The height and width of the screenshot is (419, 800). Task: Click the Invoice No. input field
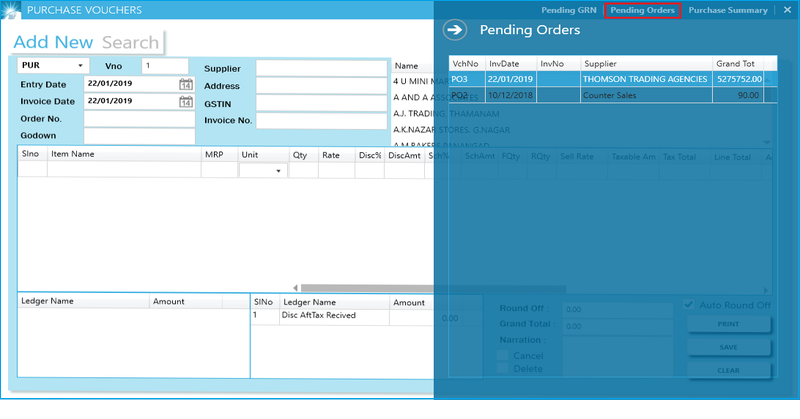tap(321, 120)
